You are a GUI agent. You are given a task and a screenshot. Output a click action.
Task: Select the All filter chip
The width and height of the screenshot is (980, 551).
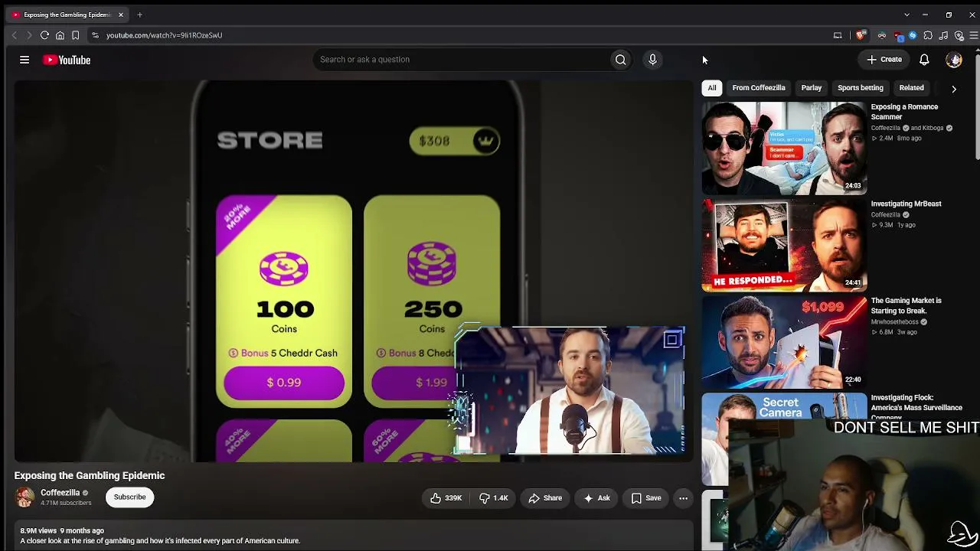pyautogui.click(x=712, y=88)
